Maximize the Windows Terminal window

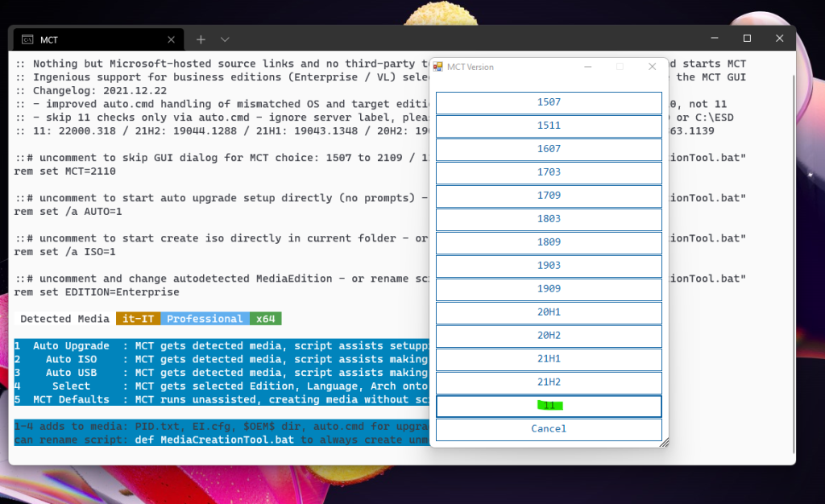tap(747, 39)
